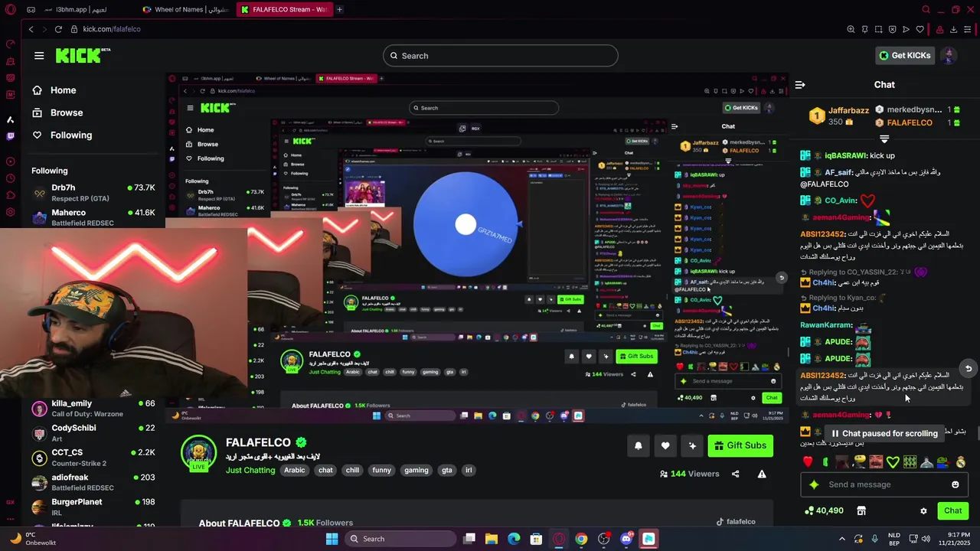Click the browser address bar URL
The width and height of the screenshot is (980, 551).
(x=112, y=29)
